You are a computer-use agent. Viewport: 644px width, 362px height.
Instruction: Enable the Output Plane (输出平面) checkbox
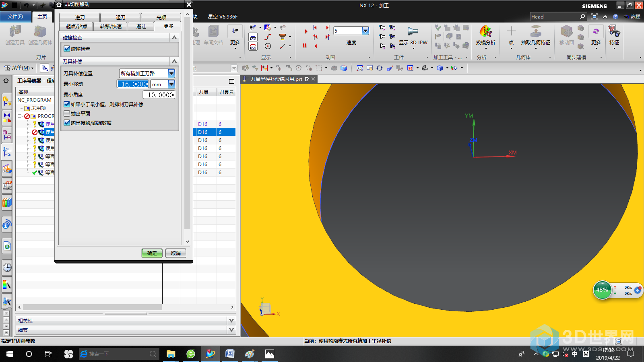click(67, 113)
